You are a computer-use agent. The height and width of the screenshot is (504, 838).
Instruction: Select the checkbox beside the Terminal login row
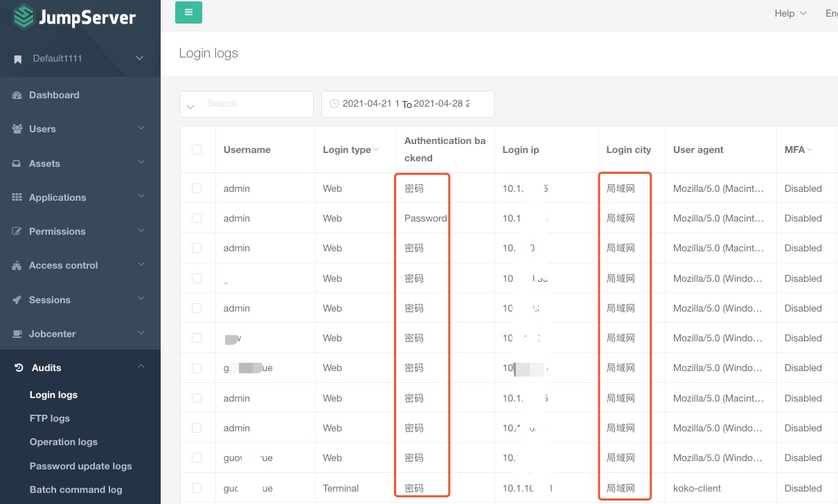[197, 488]
